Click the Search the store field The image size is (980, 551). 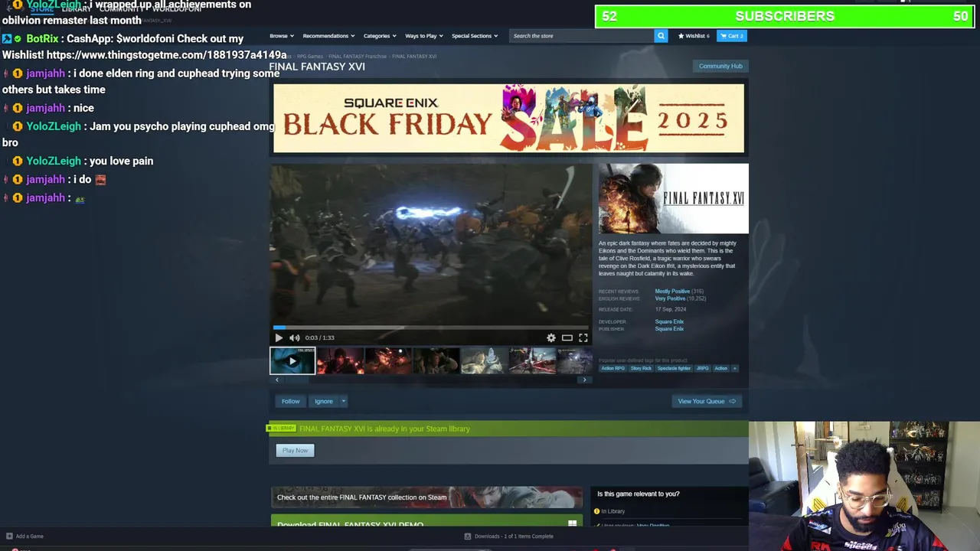[582, 36]
